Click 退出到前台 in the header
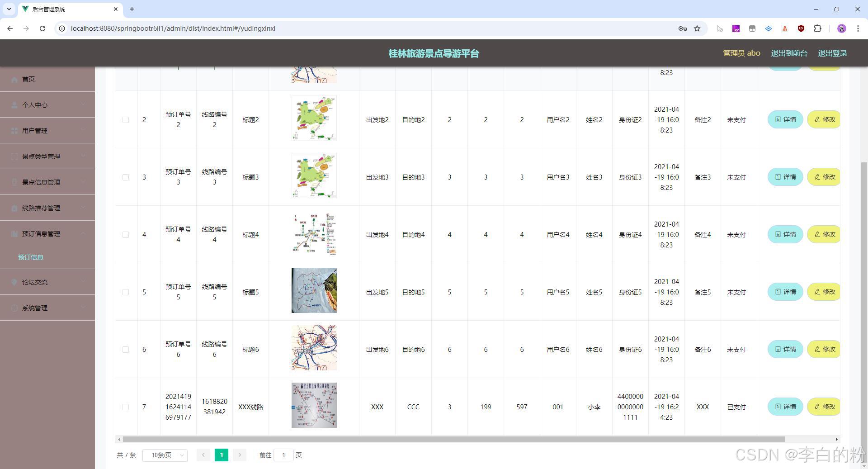Image resolution: width=868 pixels, height=469 pixels. [789, 53]
